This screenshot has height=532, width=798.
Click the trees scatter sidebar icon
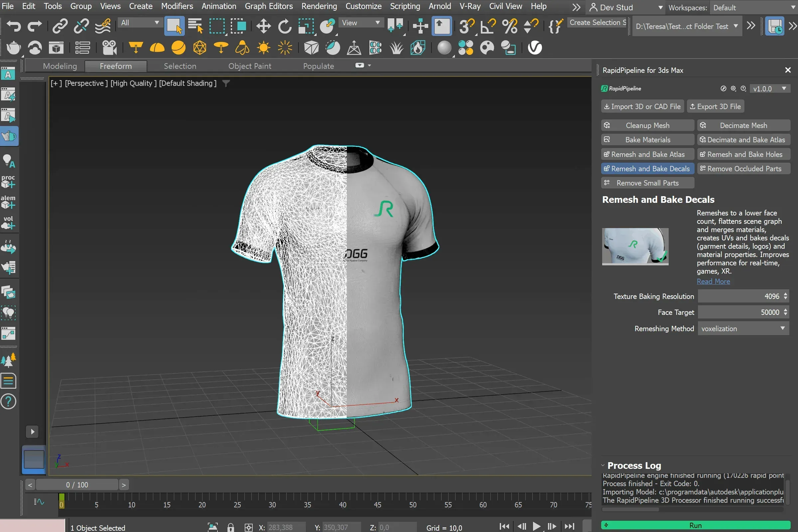(9, 360)
